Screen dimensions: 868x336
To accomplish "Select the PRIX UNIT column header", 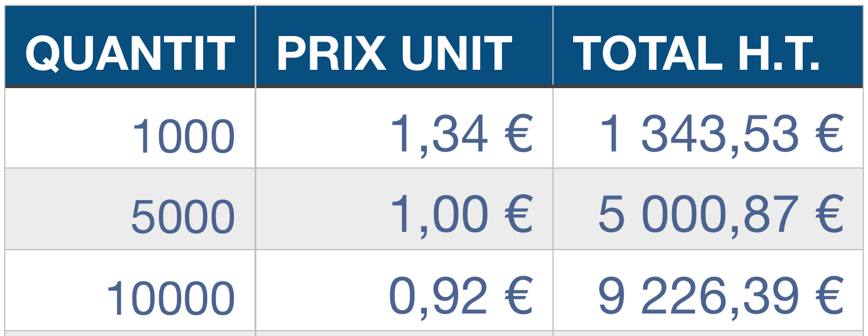I will (x=394, y=53).
